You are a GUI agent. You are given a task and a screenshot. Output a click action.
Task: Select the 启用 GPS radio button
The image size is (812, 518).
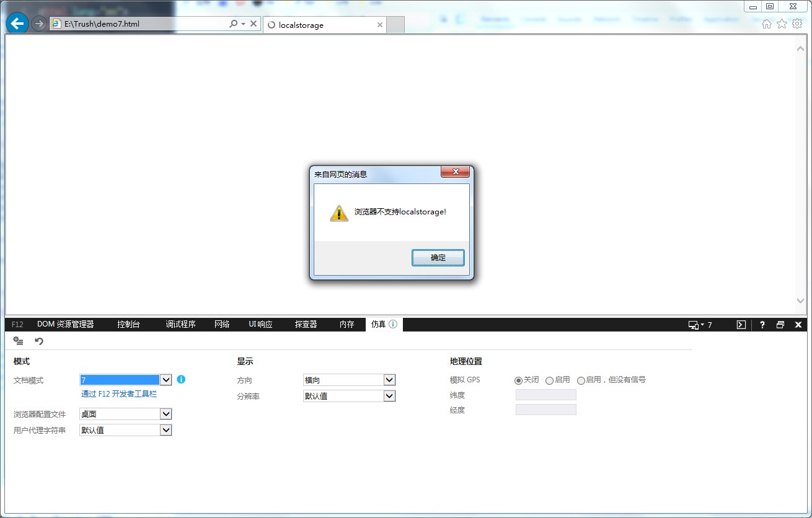[x=549, y=380]
